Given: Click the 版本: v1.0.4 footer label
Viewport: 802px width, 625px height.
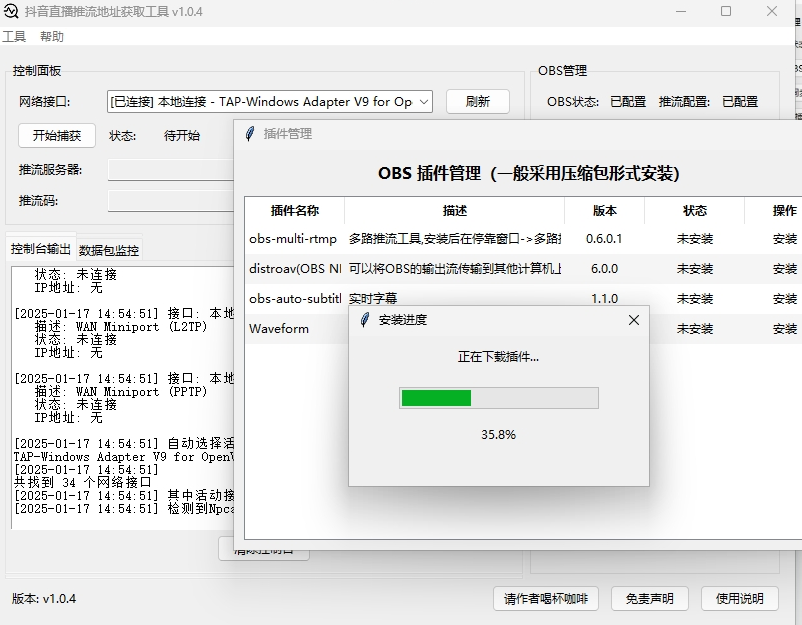Looking at the screenshot, I should coord(44,598).
